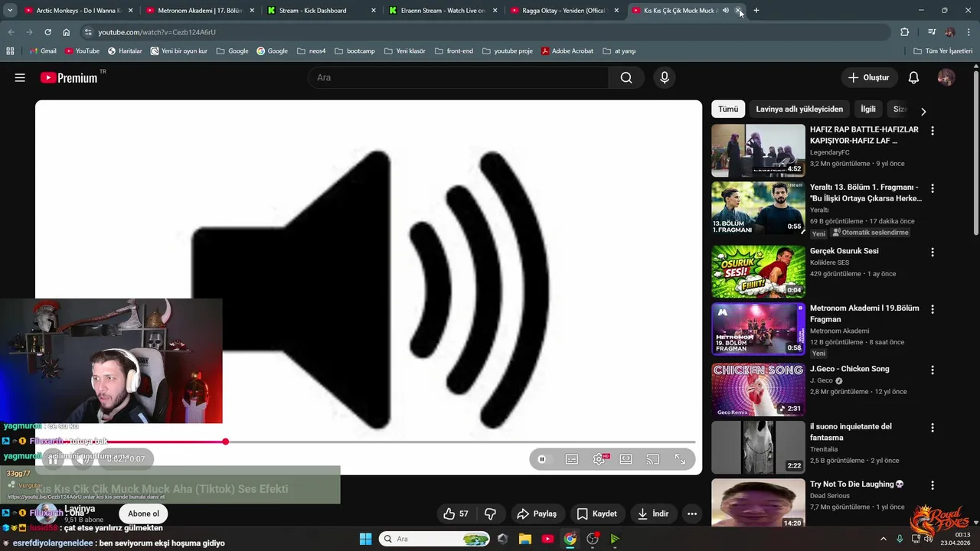Viewport: 980px width, 551px height.
Task: Open YouTube account avatar menu
Action: point(946,77)
